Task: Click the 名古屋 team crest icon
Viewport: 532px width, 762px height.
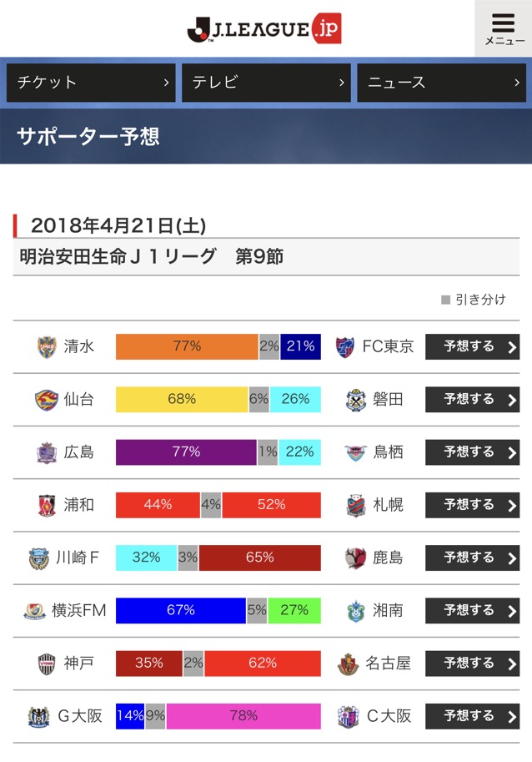Action: tap(349, 664)
